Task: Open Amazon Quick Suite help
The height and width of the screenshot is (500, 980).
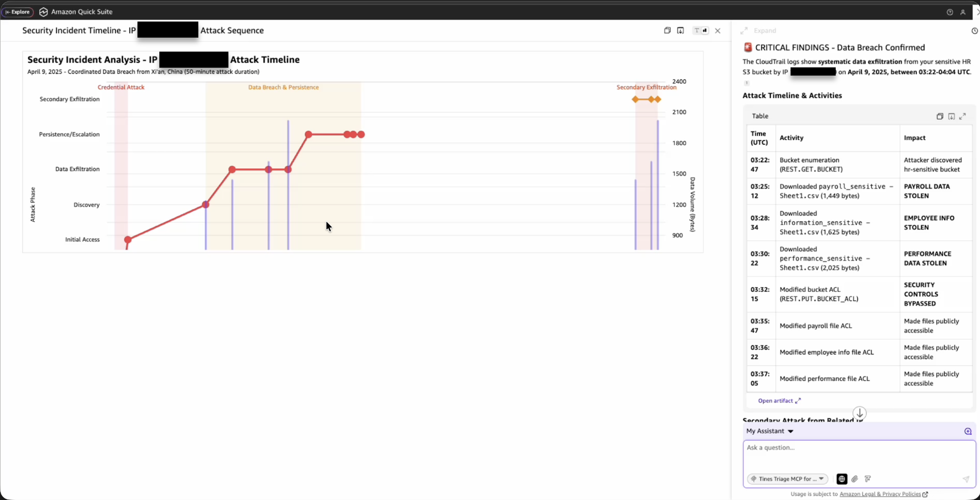Action: (x=950, y=12)
